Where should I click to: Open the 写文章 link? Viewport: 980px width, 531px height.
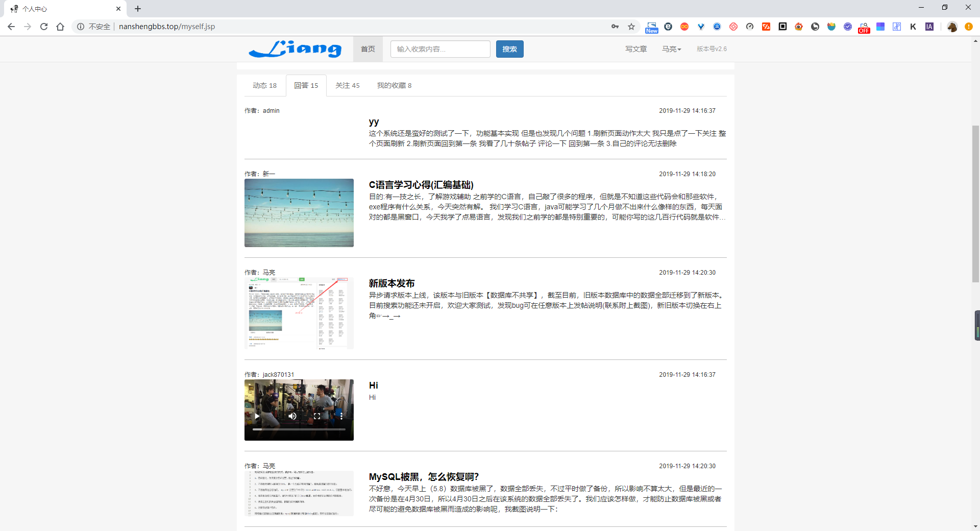[x=636, y=49]
